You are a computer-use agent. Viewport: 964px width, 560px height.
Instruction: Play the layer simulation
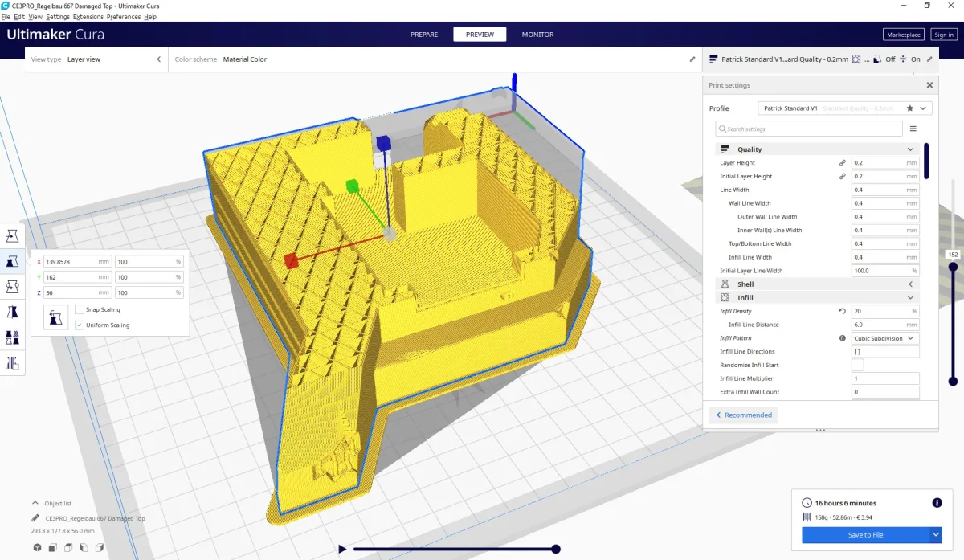coord(342,549)
